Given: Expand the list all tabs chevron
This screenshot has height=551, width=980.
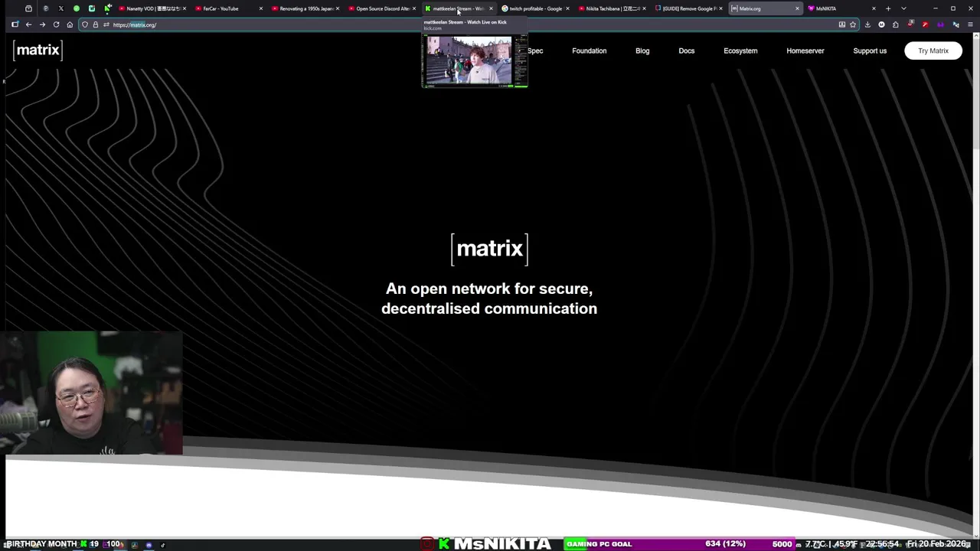Looking at the screenshot, I should [903, 8].
